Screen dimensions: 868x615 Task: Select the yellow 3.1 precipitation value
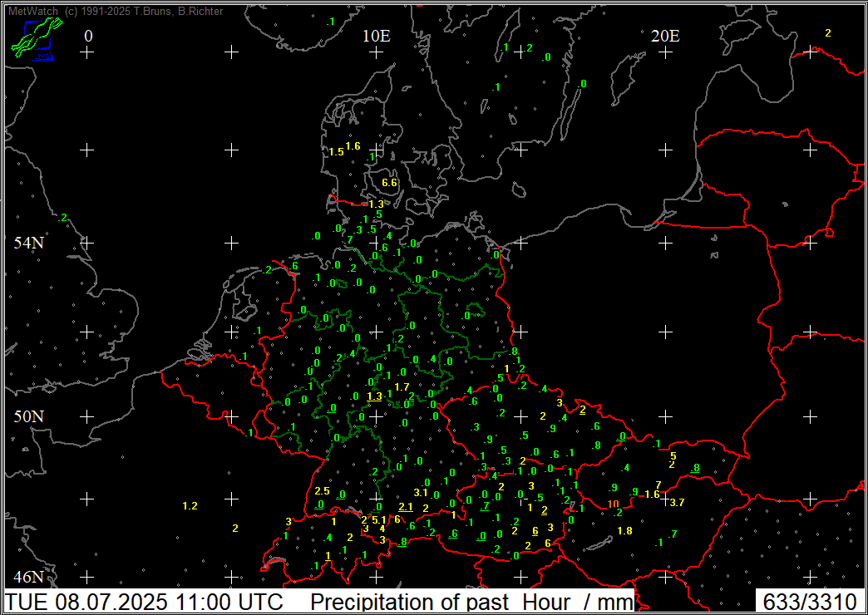point(421,492)
